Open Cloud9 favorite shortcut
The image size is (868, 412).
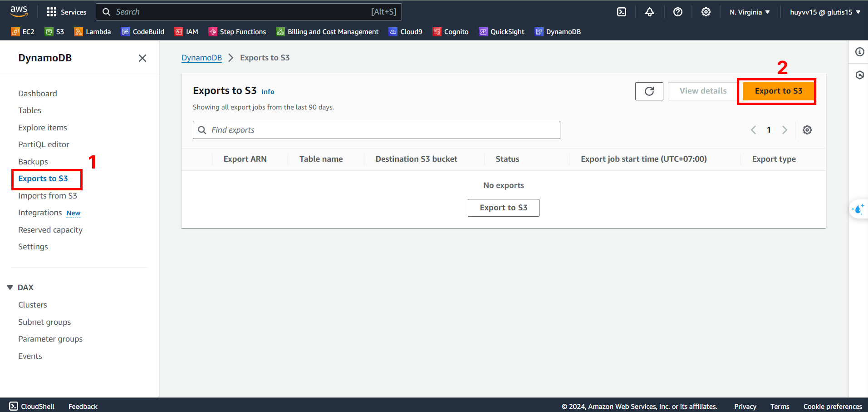pos(406,32)
